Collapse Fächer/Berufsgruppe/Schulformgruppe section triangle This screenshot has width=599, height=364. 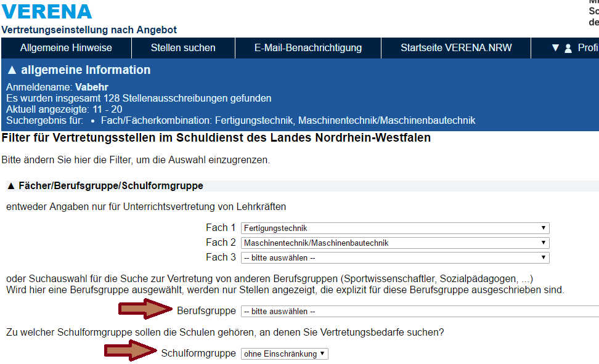11,185
